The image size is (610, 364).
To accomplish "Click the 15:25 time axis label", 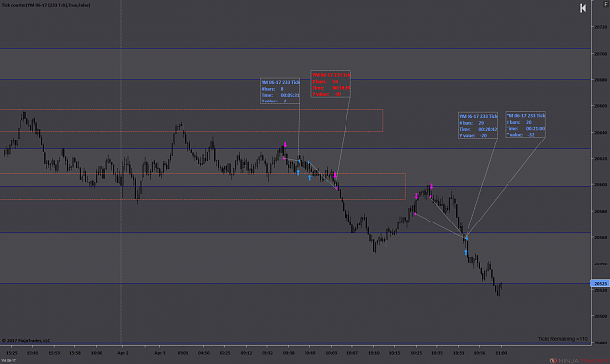I will tap(12, 353).
